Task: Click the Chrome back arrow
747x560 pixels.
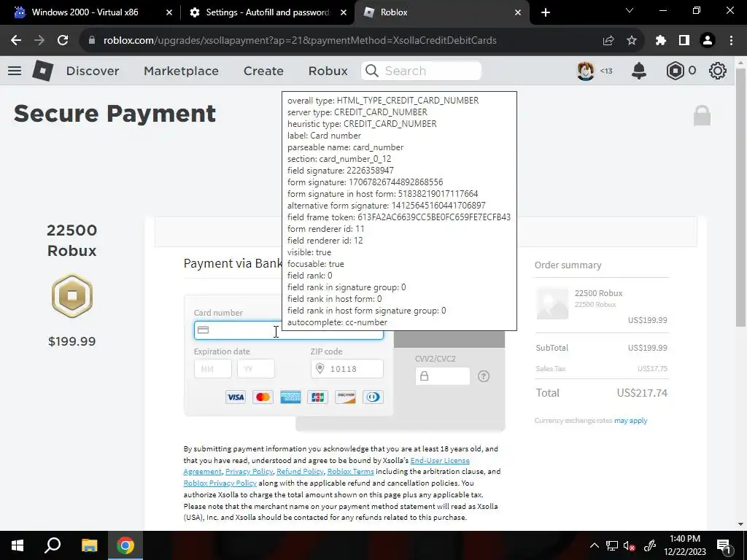Action: (16, 41)
